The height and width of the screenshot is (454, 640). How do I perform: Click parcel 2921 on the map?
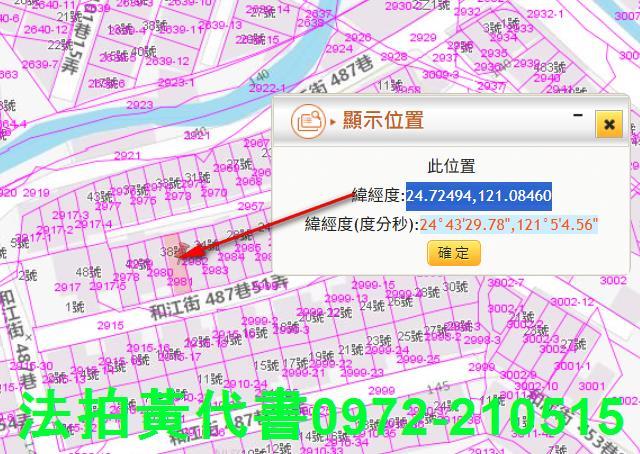126,157
